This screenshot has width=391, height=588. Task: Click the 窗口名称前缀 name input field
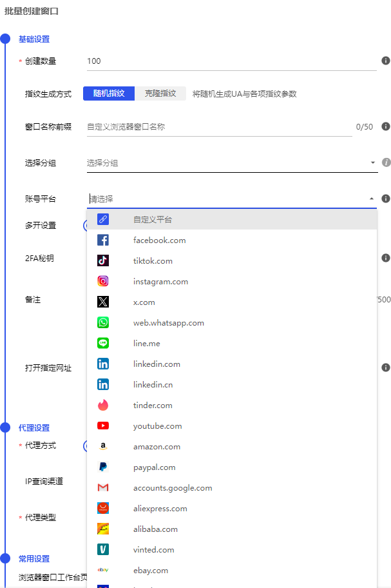pos(220,127)
